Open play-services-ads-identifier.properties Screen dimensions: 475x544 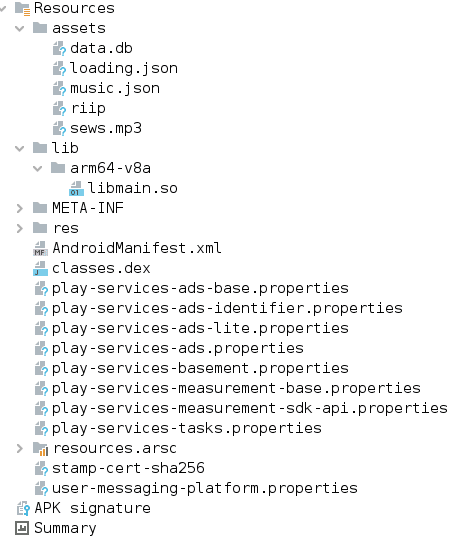[x=227, y=308]
